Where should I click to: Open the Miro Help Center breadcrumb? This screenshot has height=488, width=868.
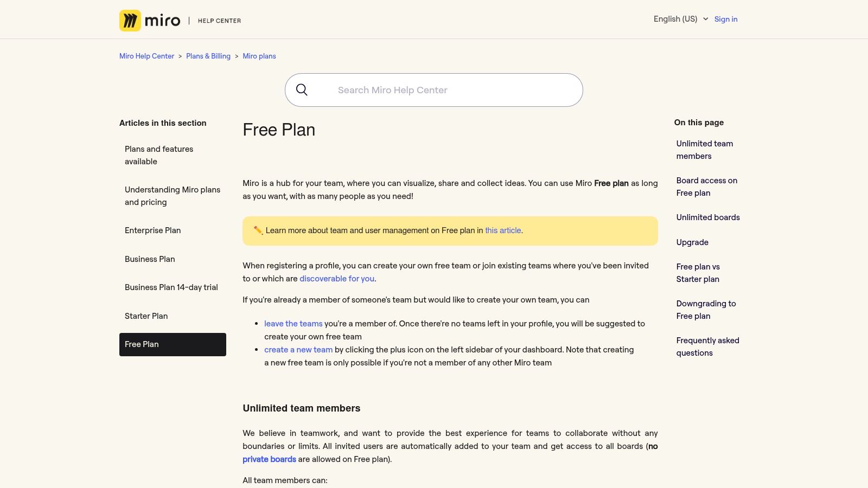(x=146, y=56)
